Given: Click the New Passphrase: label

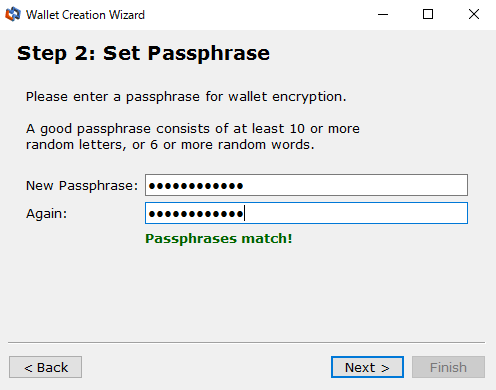Looking at the screenshot, I should click(82, 186).
